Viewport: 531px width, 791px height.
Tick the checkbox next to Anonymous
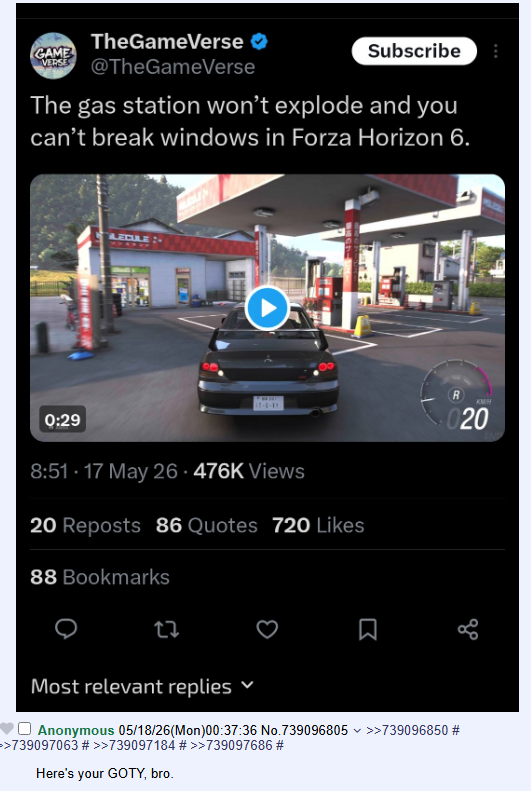click(x=24, y=728)
